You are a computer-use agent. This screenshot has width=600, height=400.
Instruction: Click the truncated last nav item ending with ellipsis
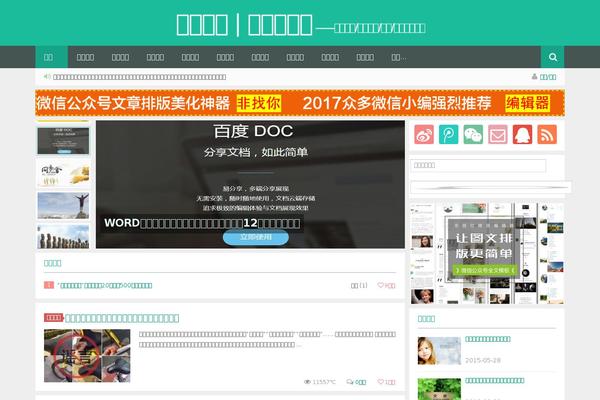tap(399, 57)
